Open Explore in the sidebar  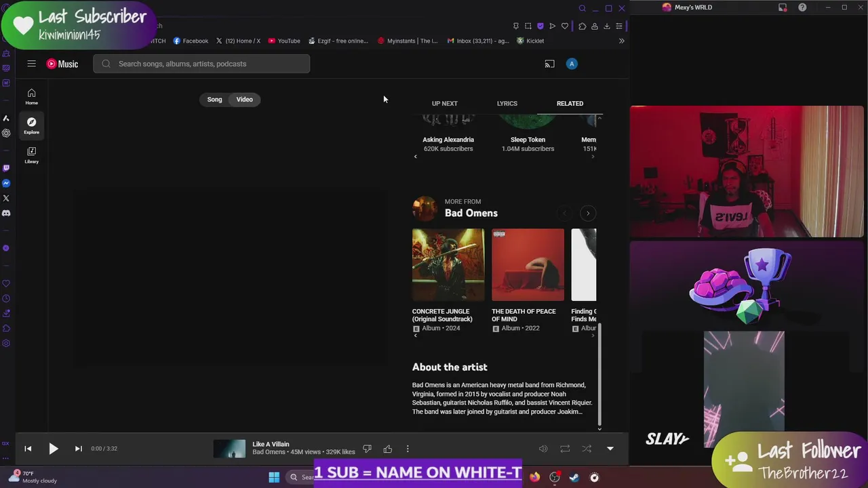pyautogui.click(x=31, y=125)
